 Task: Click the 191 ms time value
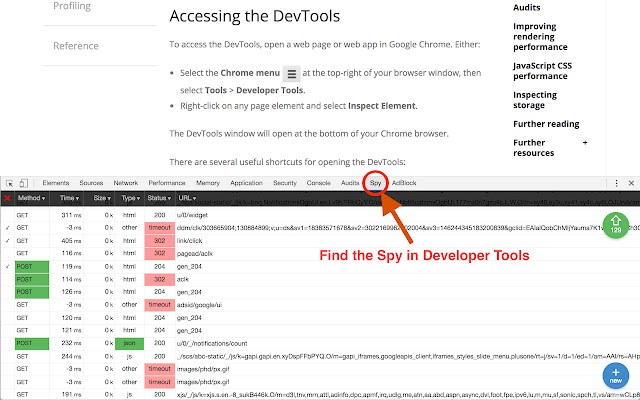71,395
